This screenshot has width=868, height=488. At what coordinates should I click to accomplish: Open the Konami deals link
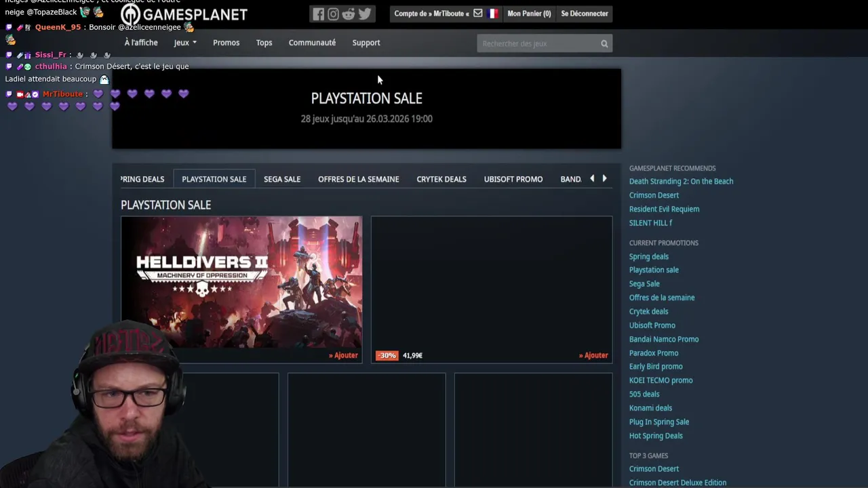point(650,408)
